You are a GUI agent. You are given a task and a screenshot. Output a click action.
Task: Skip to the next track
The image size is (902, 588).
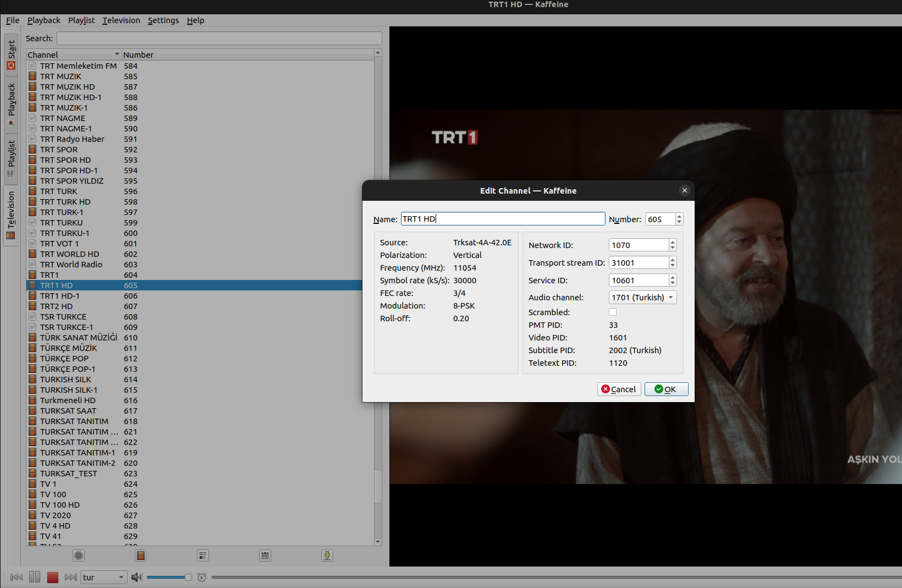[x=70, y=577]
